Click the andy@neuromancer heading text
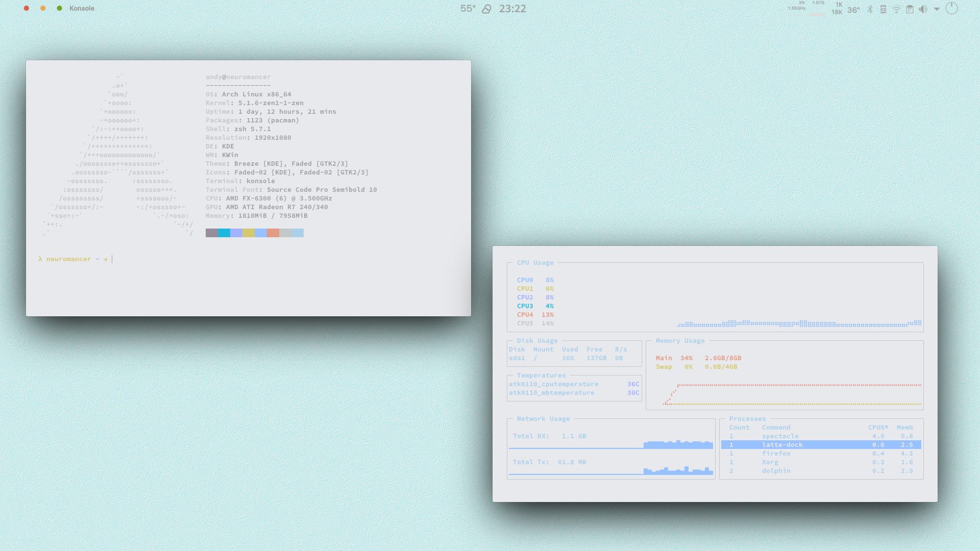This screenshot has height=551, width=980. (238, 77)
